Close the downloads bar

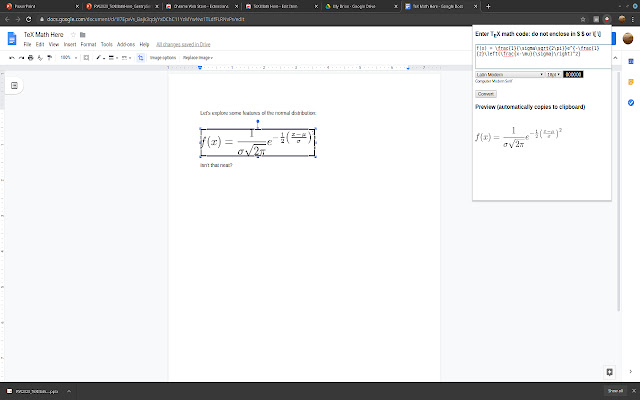[634, 391]
